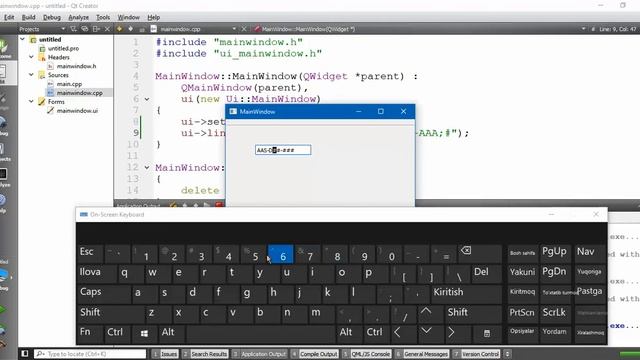640x360 pixels.
Task: Open the Version Control pane
Action: click(477, 354)
